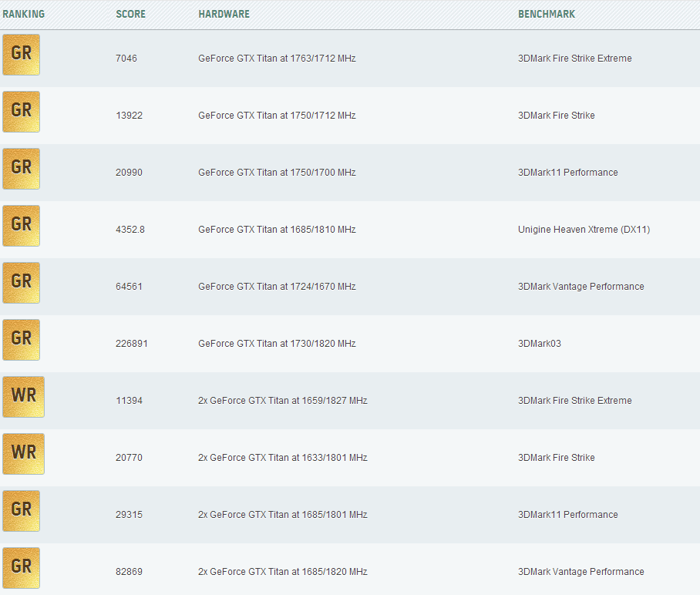This screenshot has height=595, width=700.
Task: Sort by the RANKING column header
Action: (x=24, y=14)
